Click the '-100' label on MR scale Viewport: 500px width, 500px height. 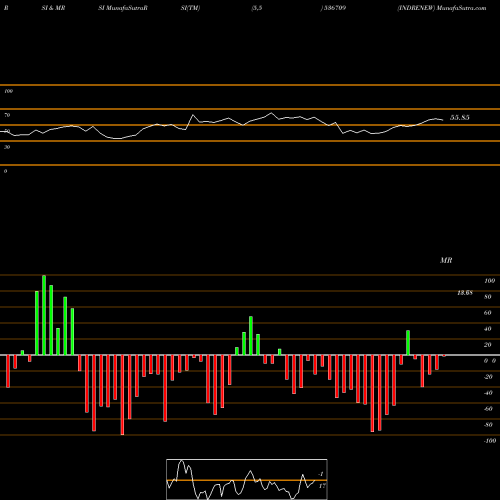tap(490, 441)
